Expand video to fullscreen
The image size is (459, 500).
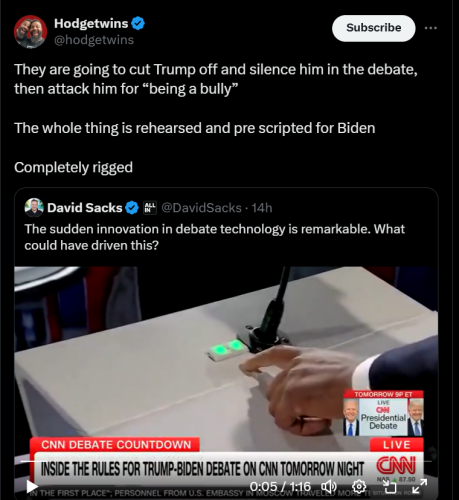[x=419, y=486]
